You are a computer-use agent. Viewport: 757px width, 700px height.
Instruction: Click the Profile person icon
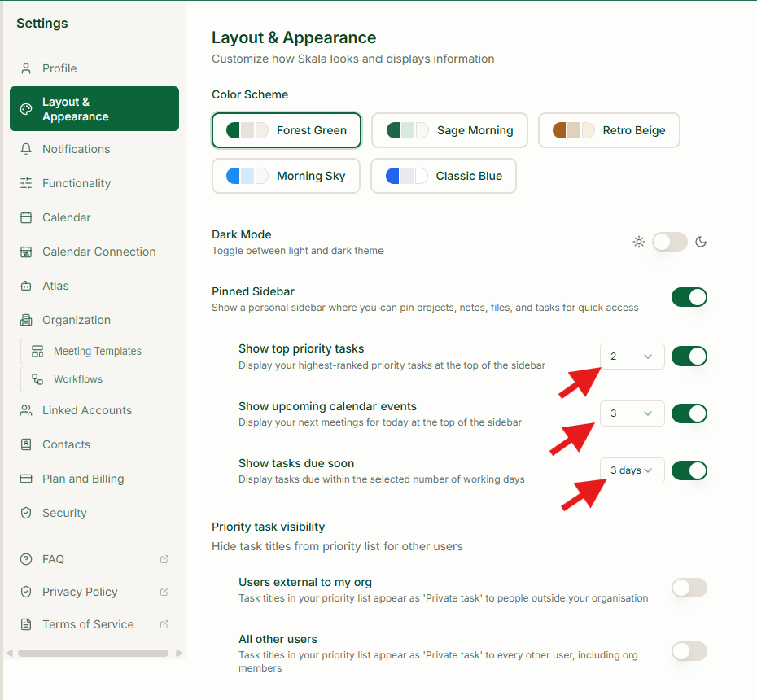(26, 68)
